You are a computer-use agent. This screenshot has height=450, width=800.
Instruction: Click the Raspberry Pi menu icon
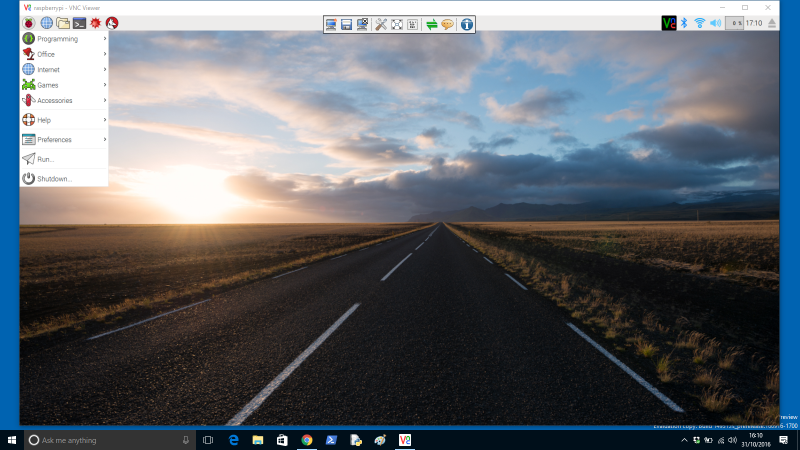pyautogui.click(x=28, y=22)
